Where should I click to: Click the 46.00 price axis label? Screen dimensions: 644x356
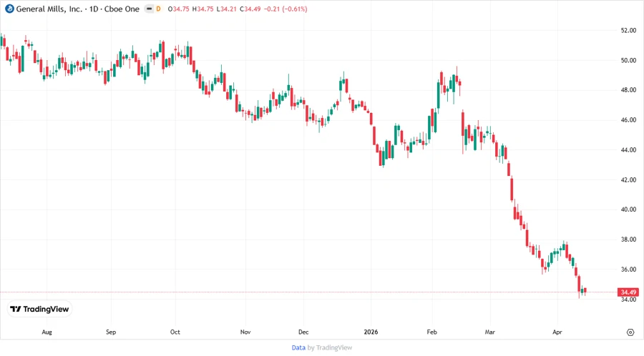(628, 120)
